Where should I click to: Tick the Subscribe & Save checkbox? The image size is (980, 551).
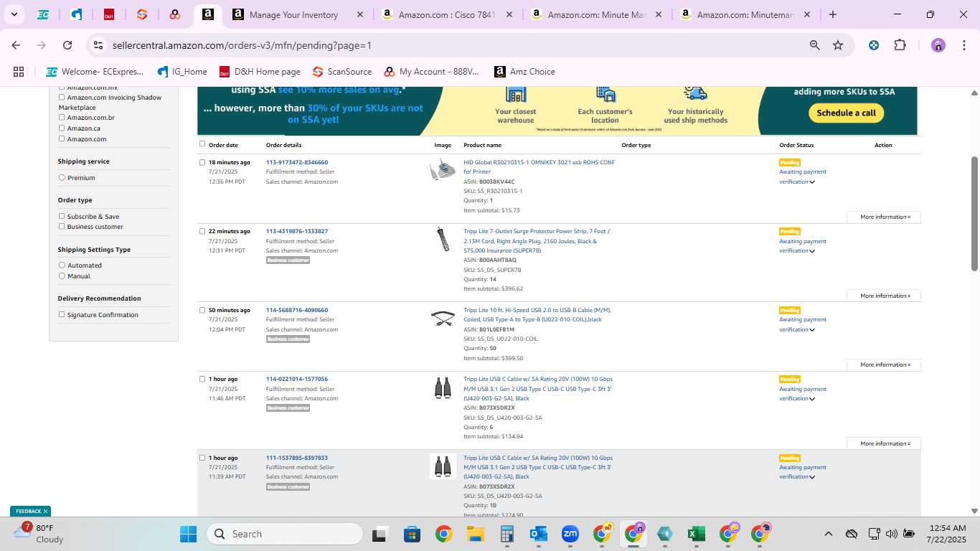[x=62, y=216]
